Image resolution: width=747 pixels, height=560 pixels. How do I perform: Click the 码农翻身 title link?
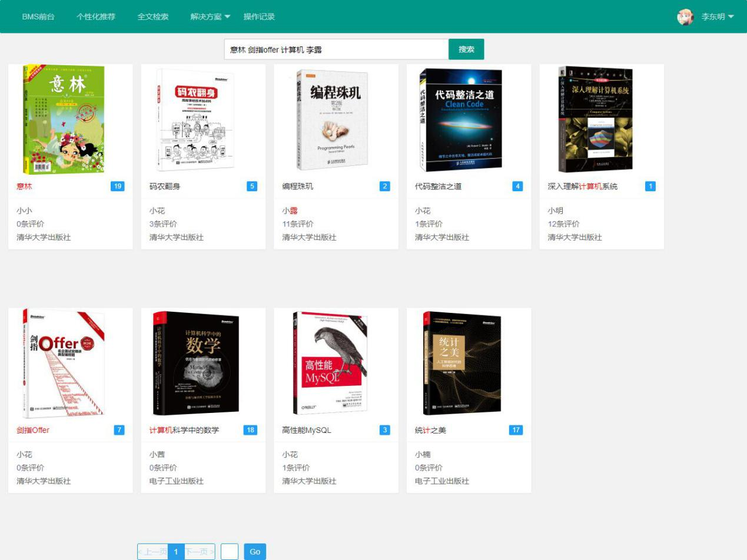point(165,186)
